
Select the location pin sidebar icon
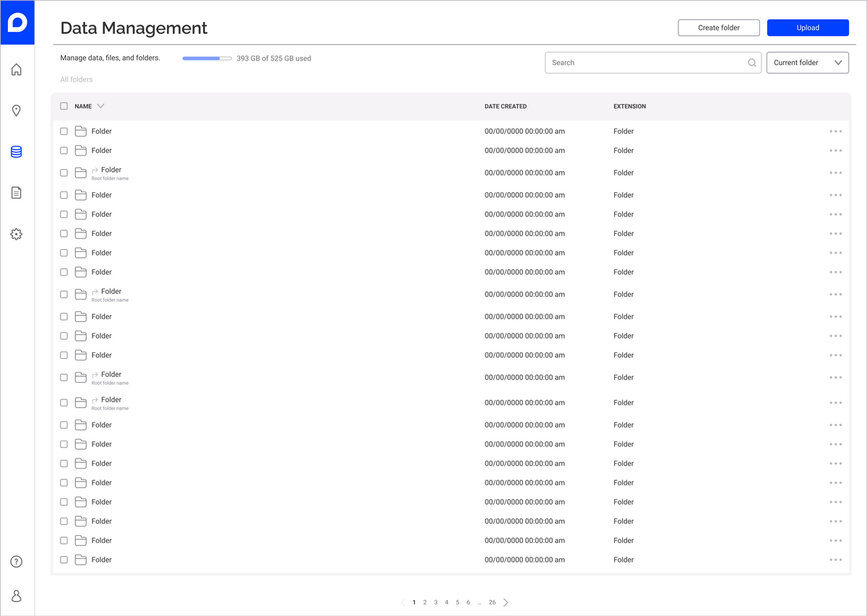tap(16, 110)
